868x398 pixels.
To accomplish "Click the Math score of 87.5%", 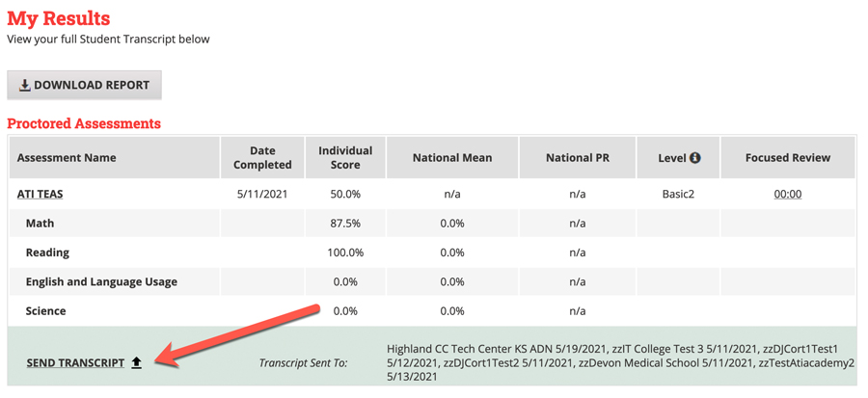I will pos(345,224).
